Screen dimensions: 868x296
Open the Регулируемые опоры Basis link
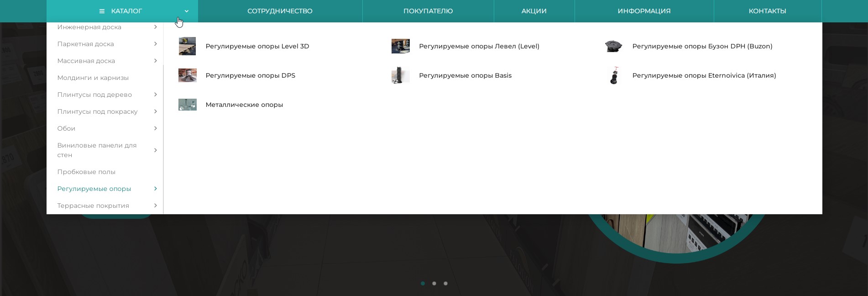click(465, 75)
